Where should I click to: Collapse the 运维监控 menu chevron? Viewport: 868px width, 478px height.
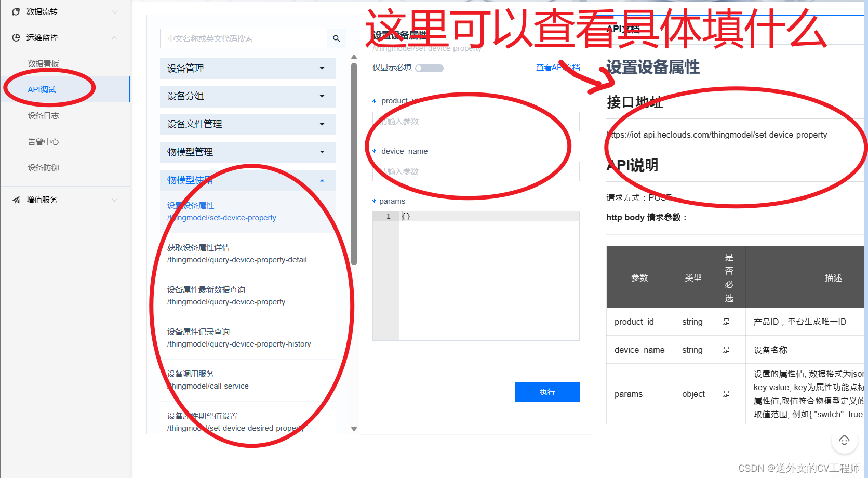coord(115,37)
